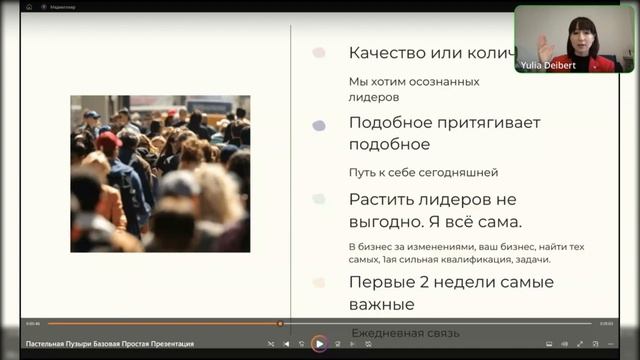Click the video title 'Пастельная Пузыри Базовая Простая Презентация'

click(x=110, y=344)
